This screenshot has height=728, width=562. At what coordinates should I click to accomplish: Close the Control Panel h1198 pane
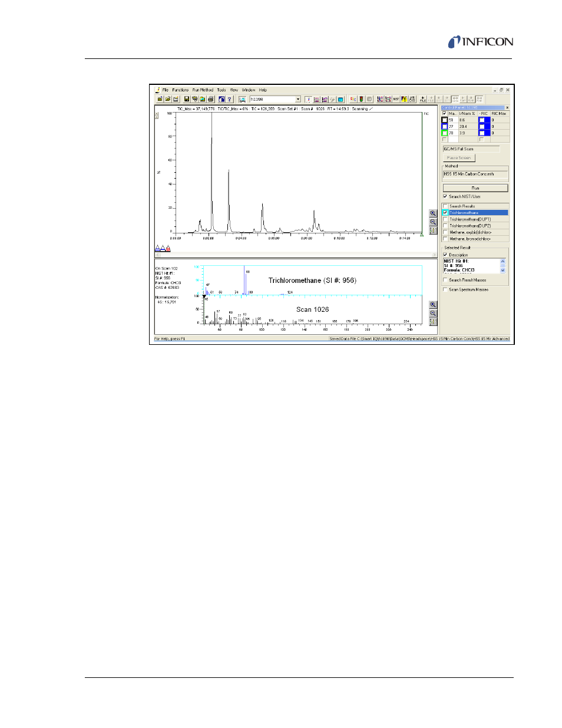[x=507, y=107]
